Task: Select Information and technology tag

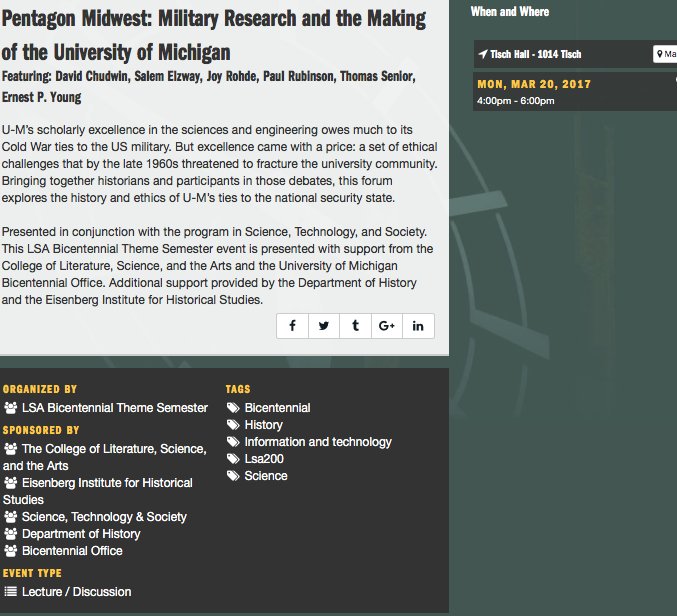Action: 318,442
